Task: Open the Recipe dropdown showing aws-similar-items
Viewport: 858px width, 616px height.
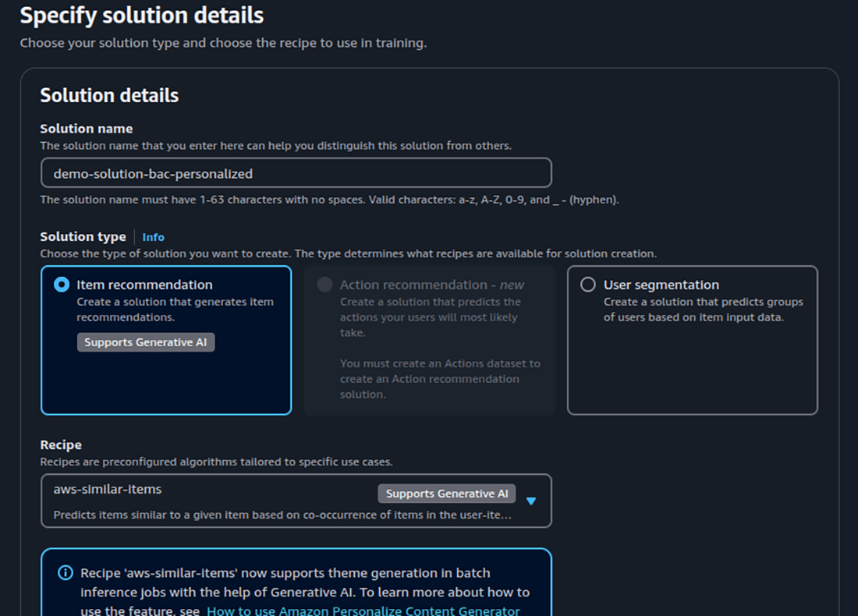Action: pyautogui.click(x=296, y=501)
